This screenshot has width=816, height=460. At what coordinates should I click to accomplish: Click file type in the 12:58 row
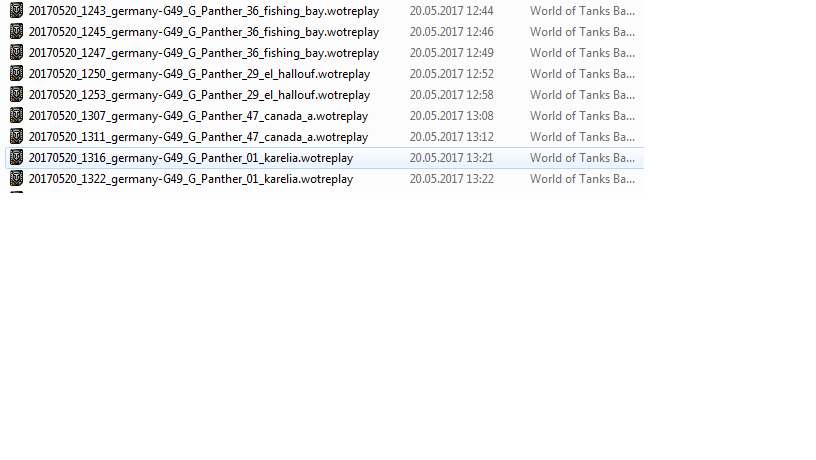tap(582, 95)
